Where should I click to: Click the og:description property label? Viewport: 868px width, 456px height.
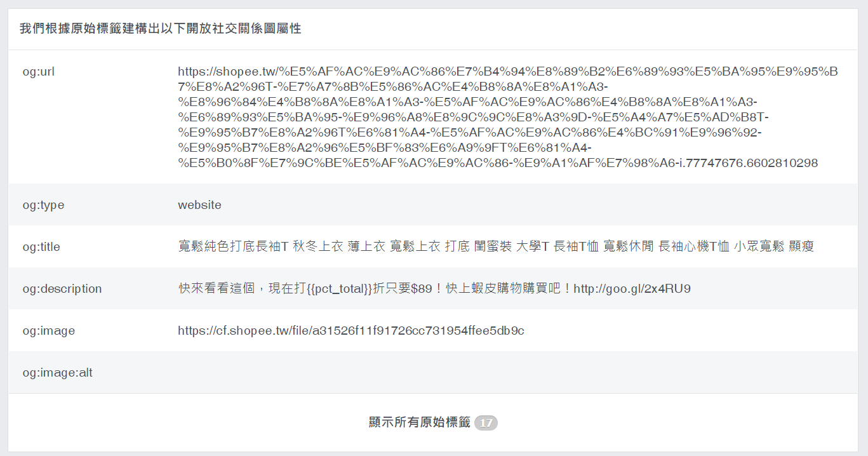(x=62, y=289)
